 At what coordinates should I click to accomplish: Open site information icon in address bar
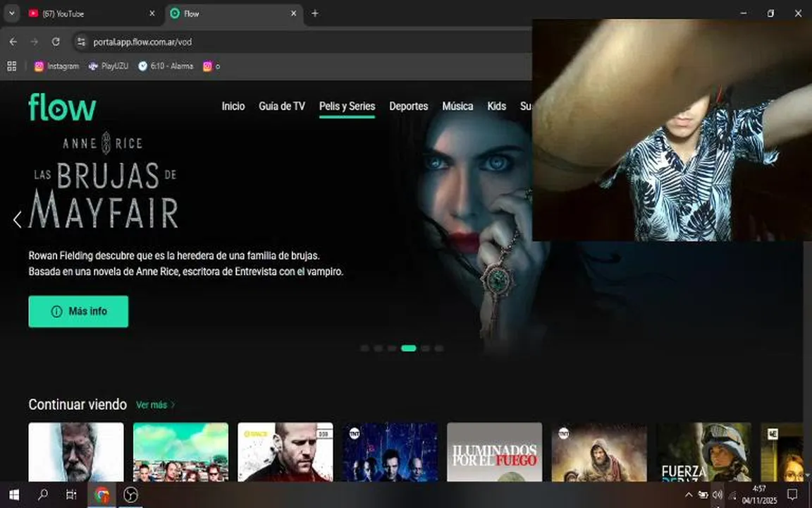point(81,42)
